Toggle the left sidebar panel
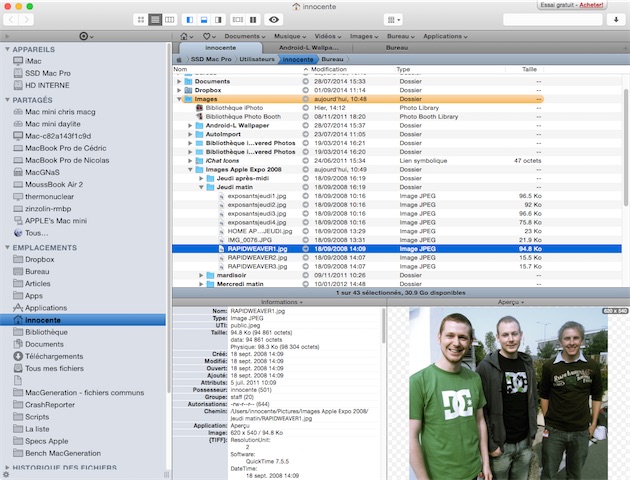 (190, 20)
